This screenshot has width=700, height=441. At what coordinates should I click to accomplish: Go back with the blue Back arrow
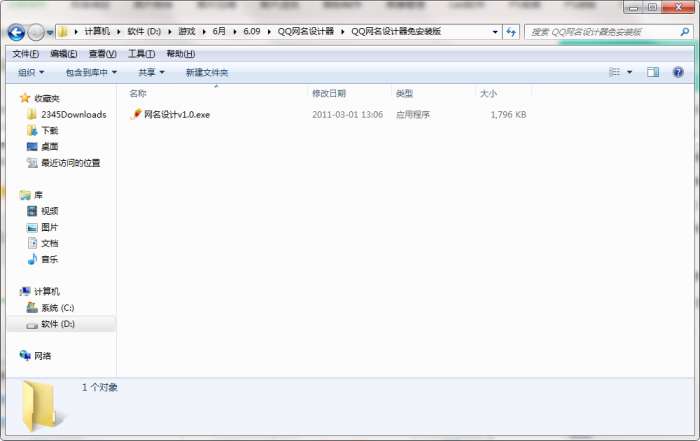tap(16, 32)
